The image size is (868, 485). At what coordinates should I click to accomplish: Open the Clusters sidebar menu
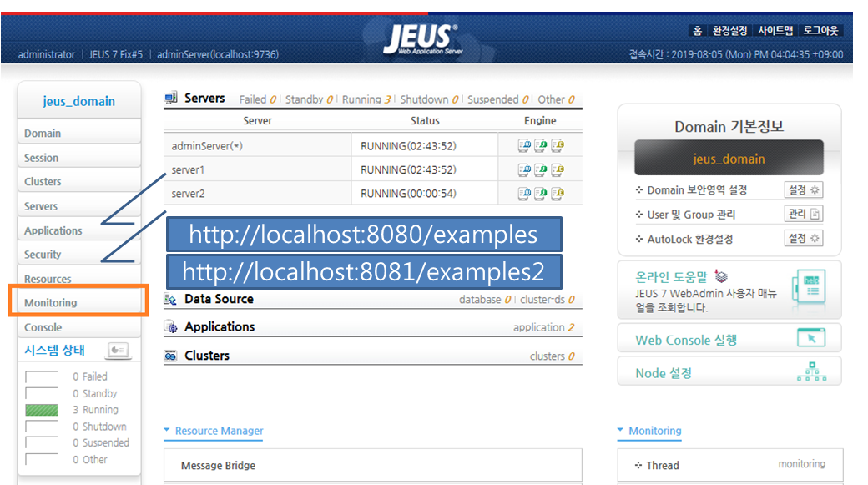[x=79, y=182]
